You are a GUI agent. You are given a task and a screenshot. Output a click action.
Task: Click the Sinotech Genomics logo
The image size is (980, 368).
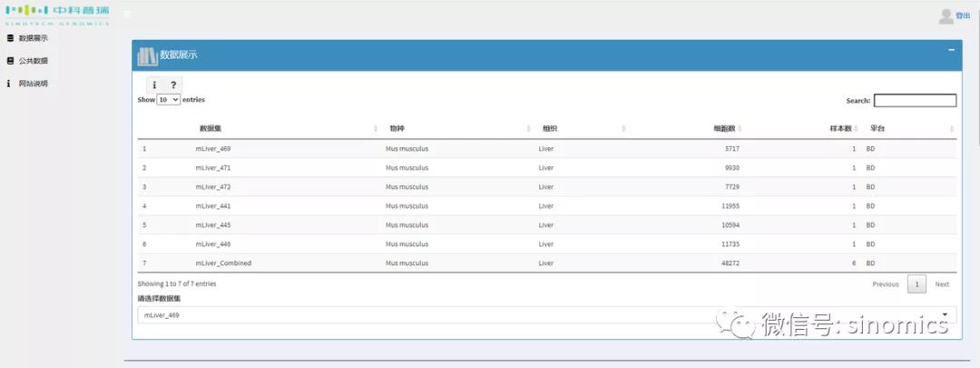(57, 14)
